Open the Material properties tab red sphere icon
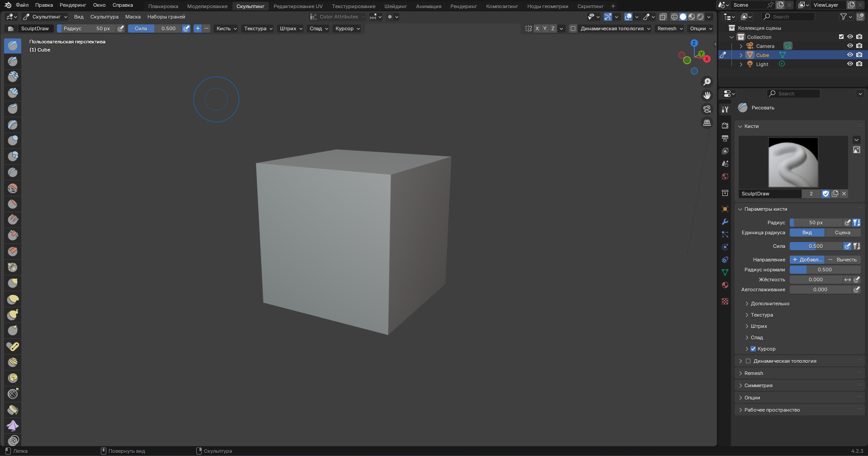Viewport: 868px width, 456px height. (725, 285)
